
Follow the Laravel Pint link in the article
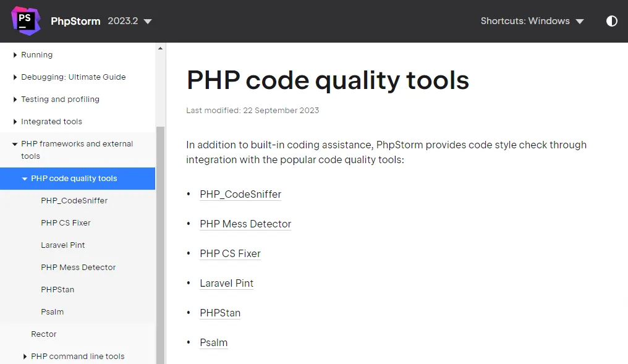click(227, 283)
